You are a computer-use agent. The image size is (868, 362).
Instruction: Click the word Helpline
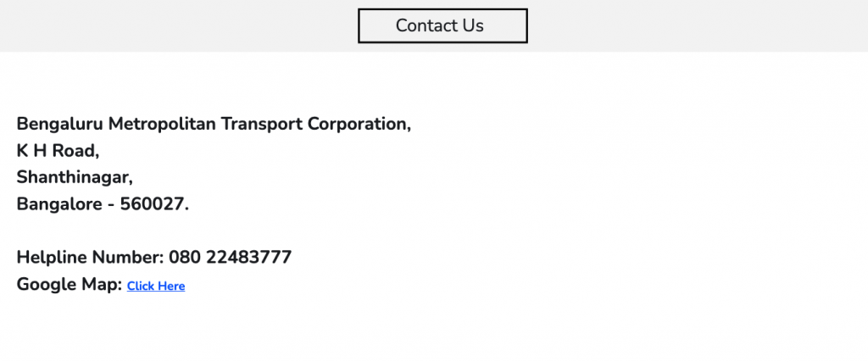(x=52, y=257)
